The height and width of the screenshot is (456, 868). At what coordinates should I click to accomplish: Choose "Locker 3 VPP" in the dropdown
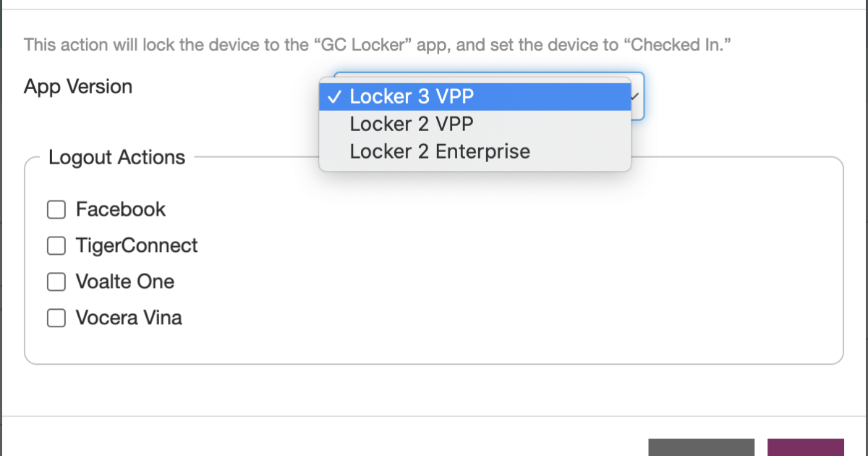tap(411, 96)
